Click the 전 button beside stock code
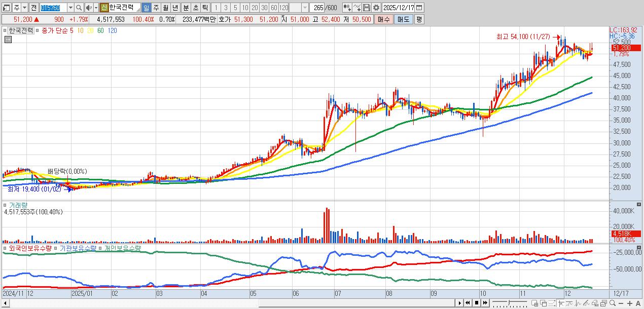Image resolution: width=644 pixels, height=309 pixels. [34, 8]
